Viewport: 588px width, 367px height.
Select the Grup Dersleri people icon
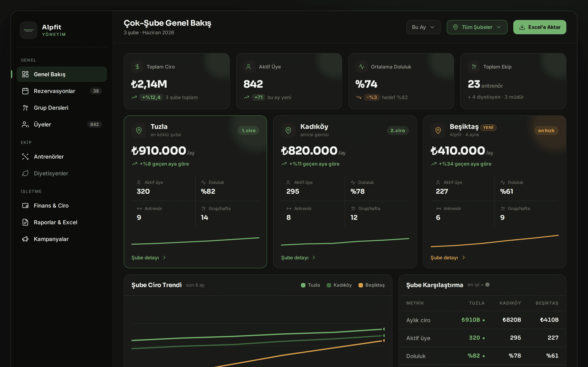coord(25,108)
